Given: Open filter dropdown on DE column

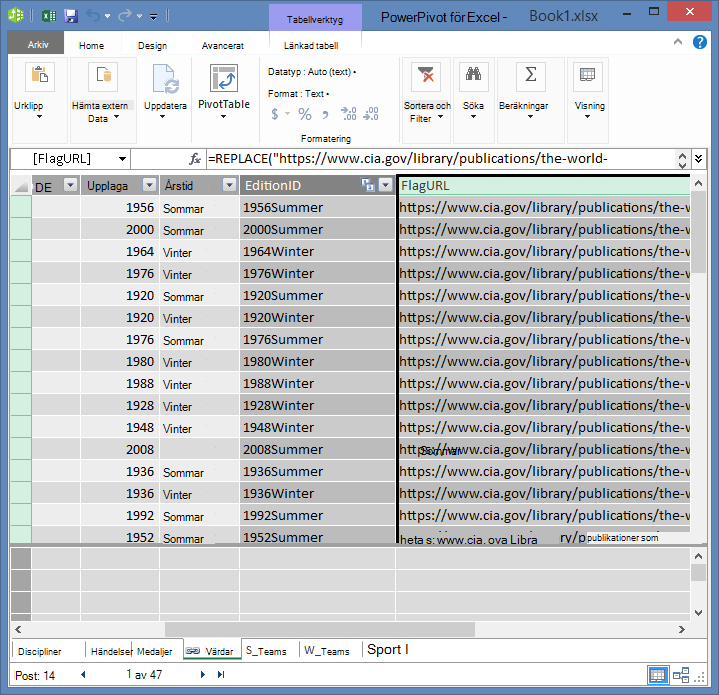Looking at the screenshot, I should pyautogui.click(x=71, y=185).
